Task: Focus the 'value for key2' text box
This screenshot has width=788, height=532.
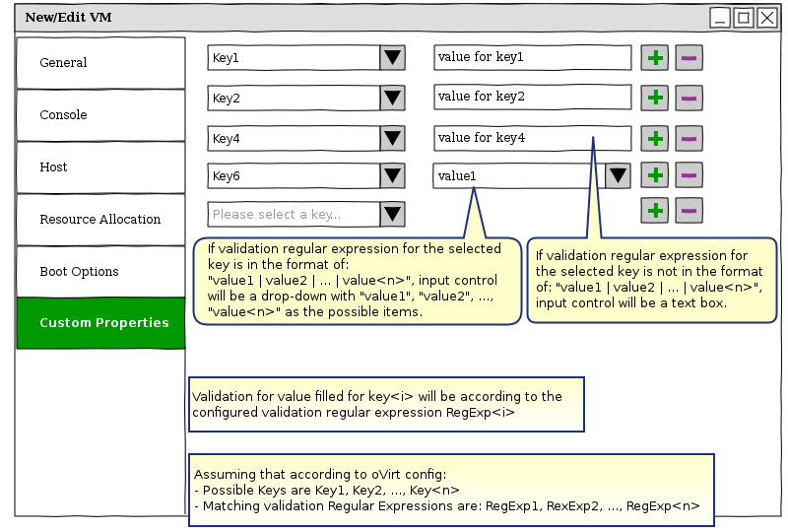Action: point(532,98)
